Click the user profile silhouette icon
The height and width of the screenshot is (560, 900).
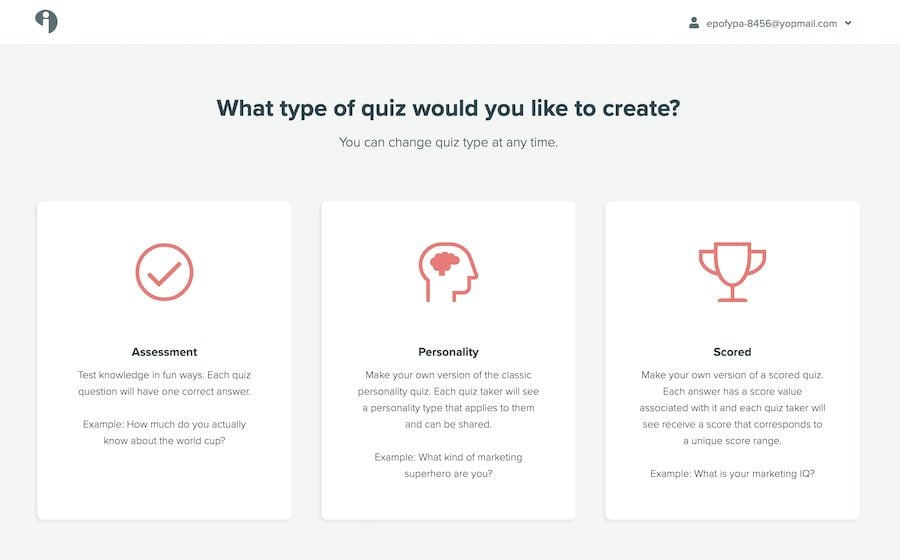tap(694, 23)
